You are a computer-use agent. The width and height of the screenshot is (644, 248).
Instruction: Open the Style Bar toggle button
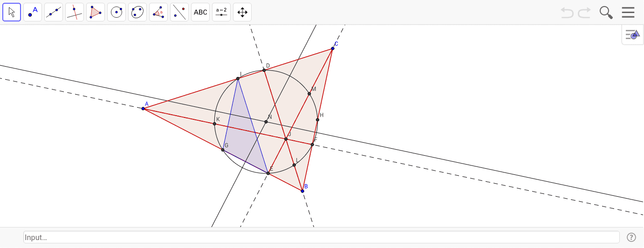tap(632, 34)
